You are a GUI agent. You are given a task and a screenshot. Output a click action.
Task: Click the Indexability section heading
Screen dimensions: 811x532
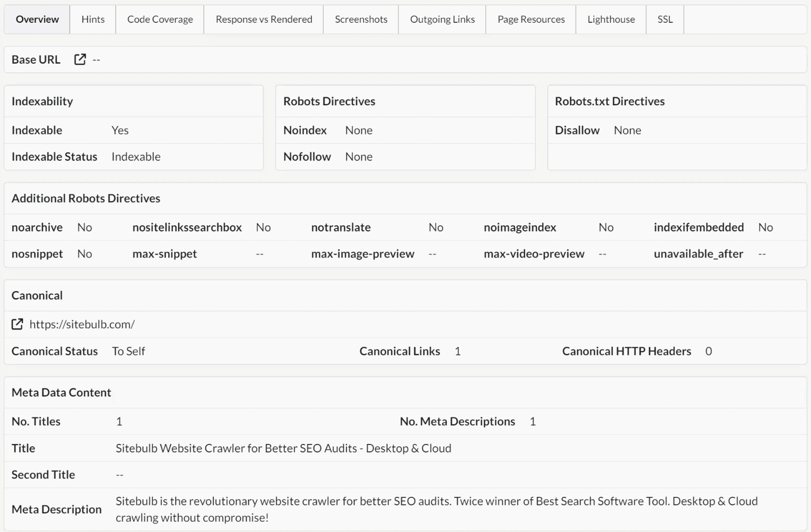pos(42,101)
